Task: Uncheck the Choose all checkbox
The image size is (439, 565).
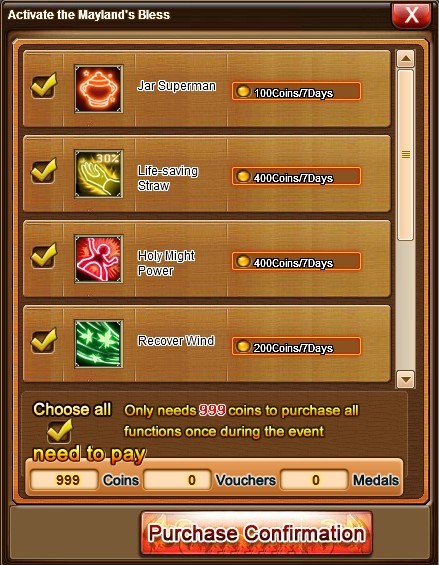Action: point(59,431)
